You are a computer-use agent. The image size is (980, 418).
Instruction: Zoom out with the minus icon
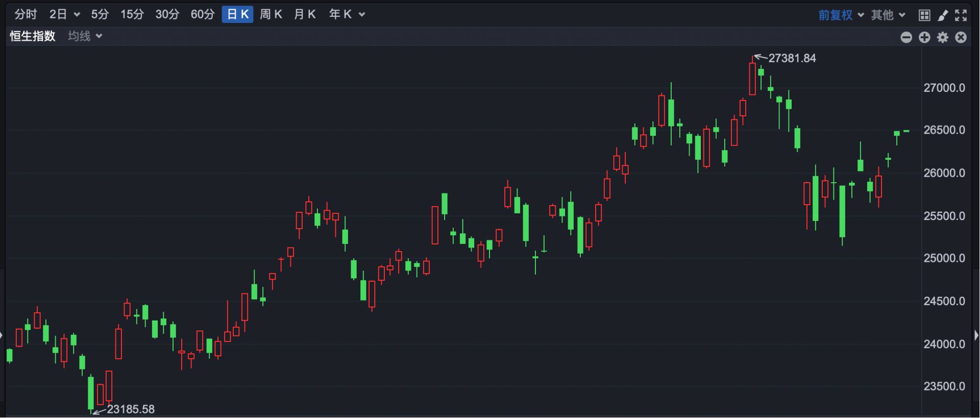coord(906,37)
